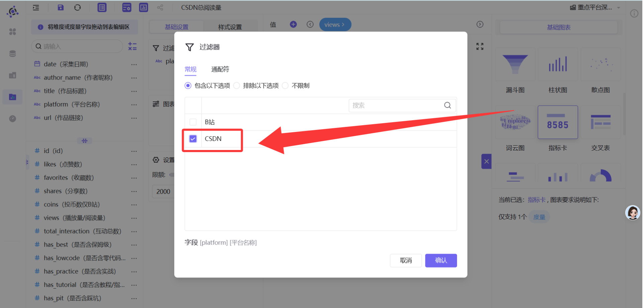
Task: Open the assistant avatar icon
Action: pos(633,212)
